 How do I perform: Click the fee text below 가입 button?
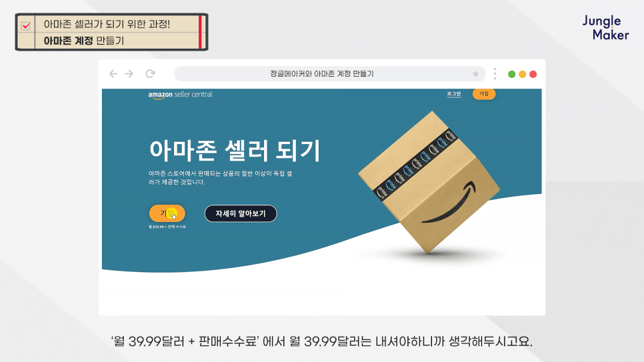click(167, 227)
